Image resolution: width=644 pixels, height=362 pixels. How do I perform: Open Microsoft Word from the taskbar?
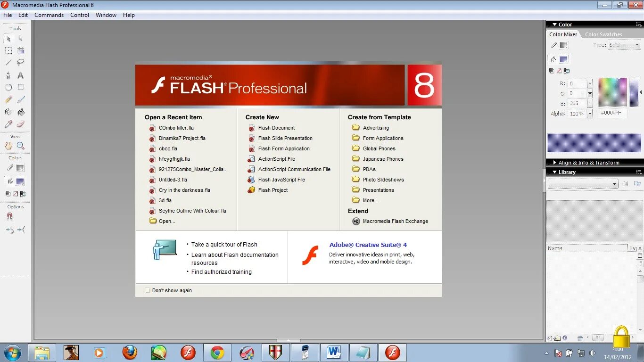pos(334,352)
